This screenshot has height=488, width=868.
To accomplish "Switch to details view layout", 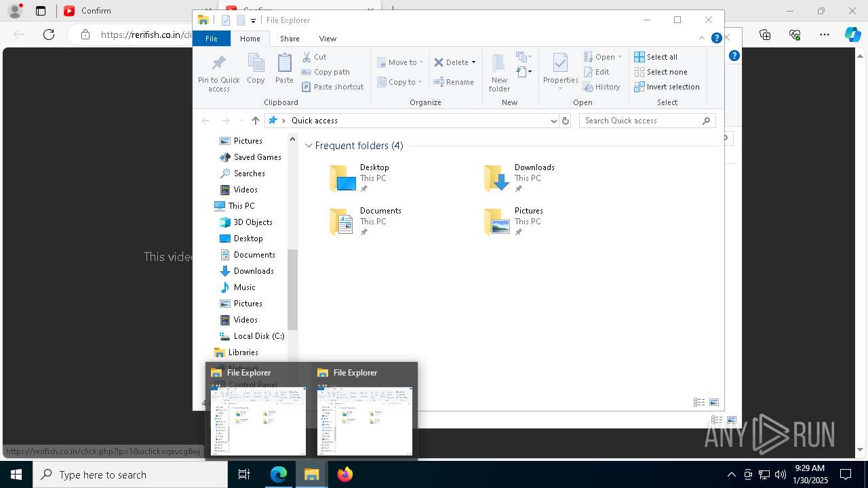I will (x=699, y=403).
